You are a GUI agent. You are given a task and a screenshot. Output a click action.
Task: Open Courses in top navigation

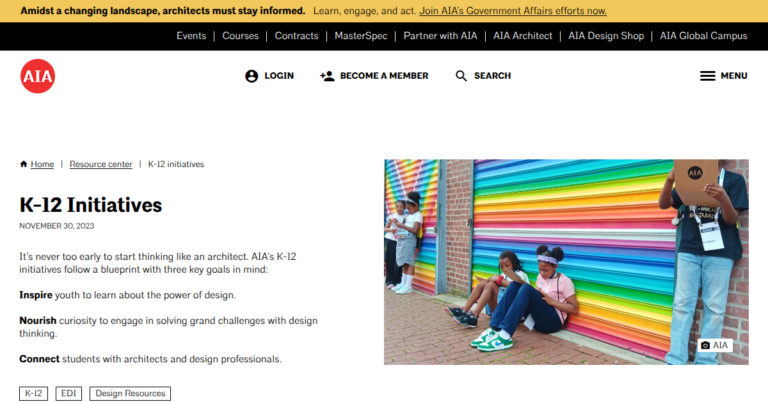240,36
